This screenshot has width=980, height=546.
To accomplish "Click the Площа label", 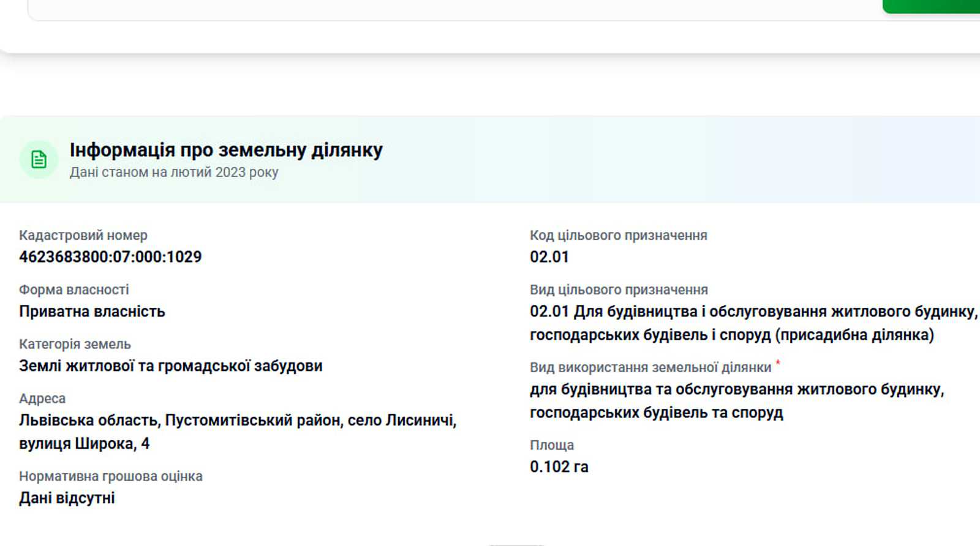I will [552, 446].
